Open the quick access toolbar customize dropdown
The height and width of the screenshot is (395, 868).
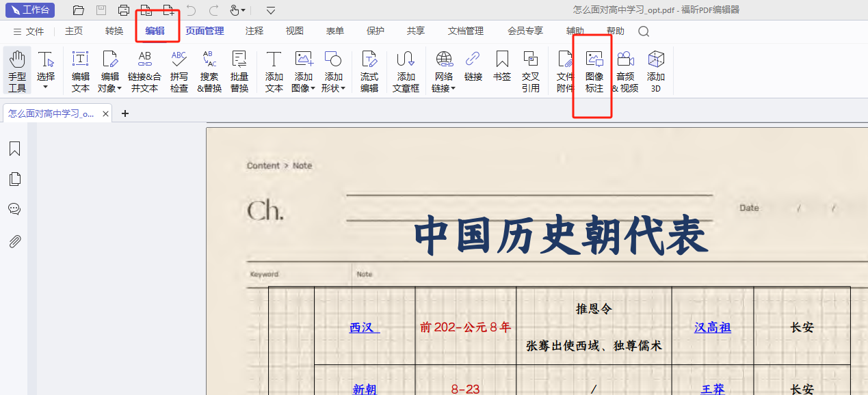(x=271, y=10)
